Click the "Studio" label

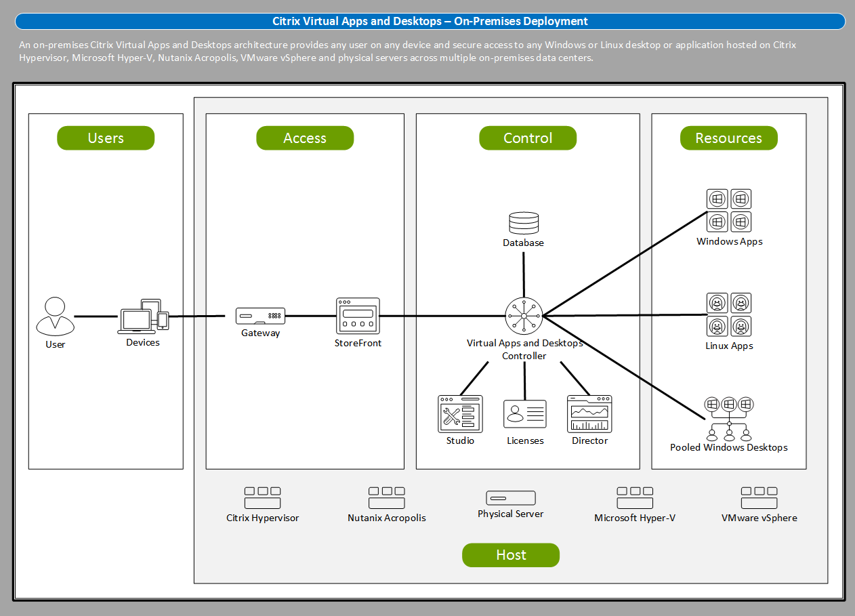click(x=460, y=440)
